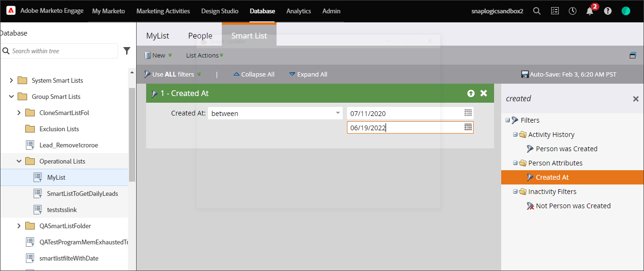
Task: Open Design Studio
Action: (x=220, y=11)
